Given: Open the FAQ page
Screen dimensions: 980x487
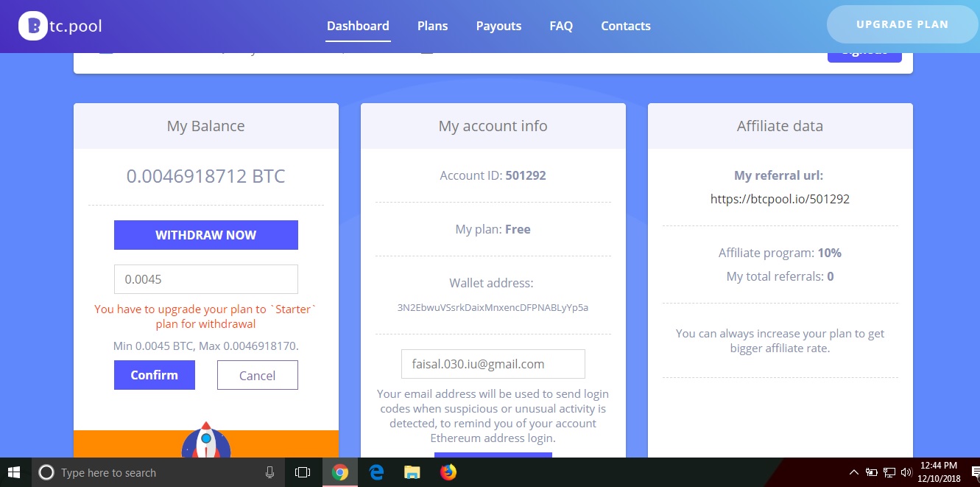Looking at the screenshot, I should [x=561, y=26].
